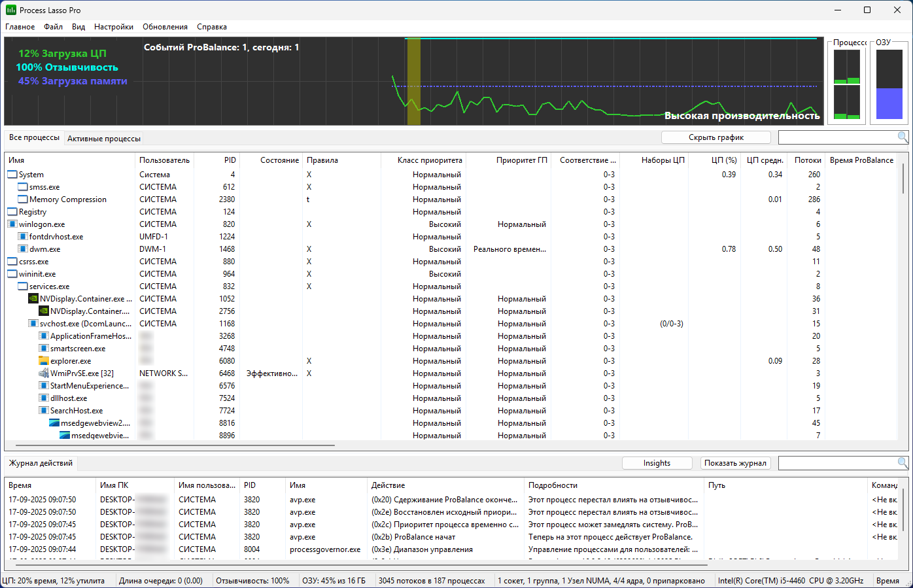
Task: Click the NVIDIA icon of PID 1052
Action: (33, 299)
